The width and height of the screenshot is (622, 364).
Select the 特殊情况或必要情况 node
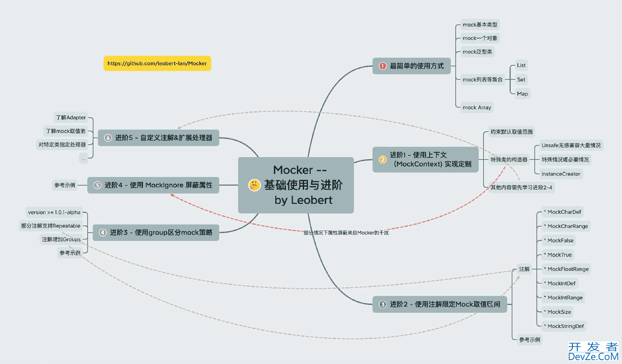tap(565, 159)
